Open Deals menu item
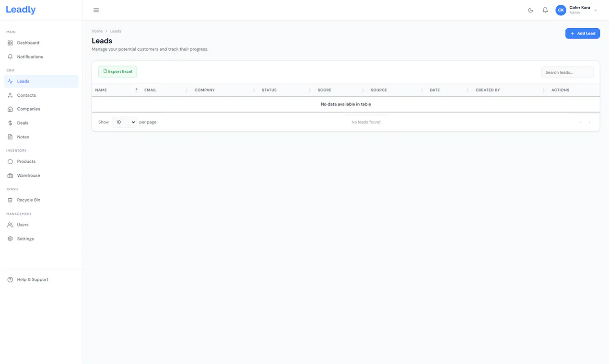The width and height of the screenshot is (609, 364). click(x=41, y=123)
